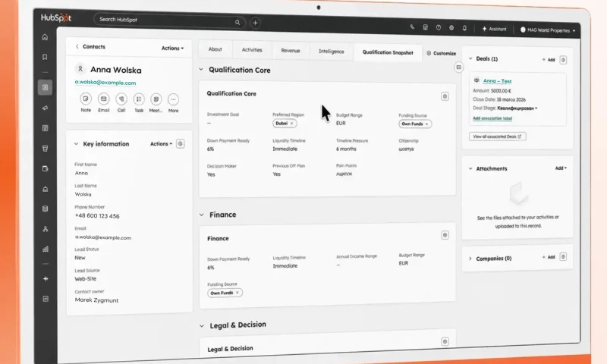Image resolution: width=607 pixels, height=364 pixels.
Task: Click the HubSpot logo
Action: (56, 17)
